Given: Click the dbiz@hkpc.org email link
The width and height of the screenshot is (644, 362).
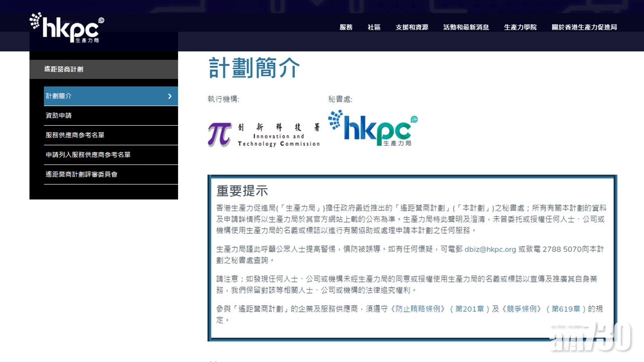Looking at the screenshot, I should click(490, 249).
